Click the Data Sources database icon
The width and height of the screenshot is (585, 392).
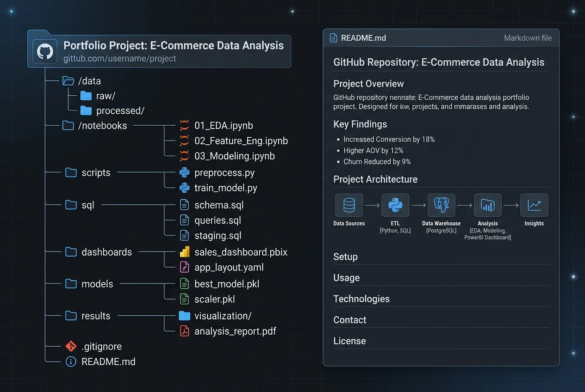click(x=349, y=205)
